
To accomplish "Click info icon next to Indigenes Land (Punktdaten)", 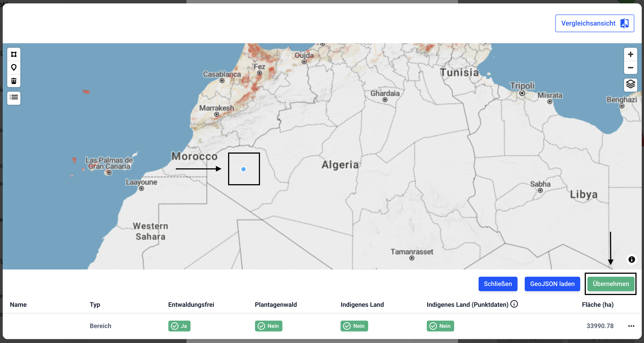I will click(514, 304).
